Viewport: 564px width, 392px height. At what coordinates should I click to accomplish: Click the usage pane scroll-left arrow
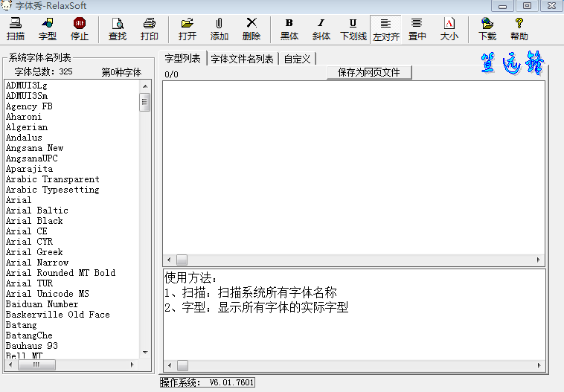click(170, 365)
